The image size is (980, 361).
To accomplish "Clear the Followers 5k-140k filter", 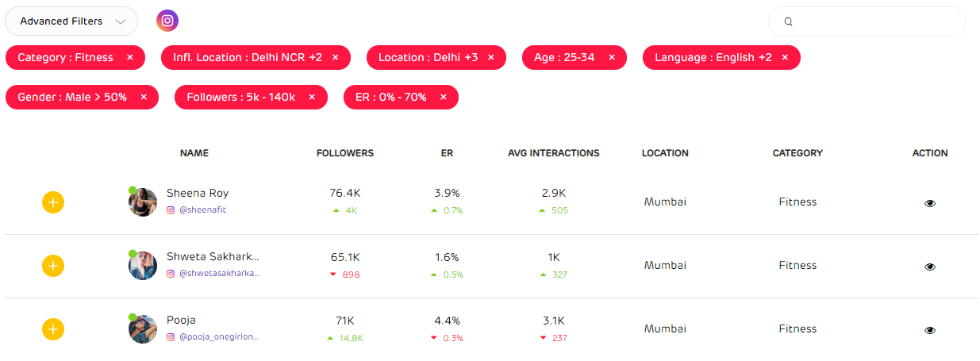I will (x=312, y=98).
